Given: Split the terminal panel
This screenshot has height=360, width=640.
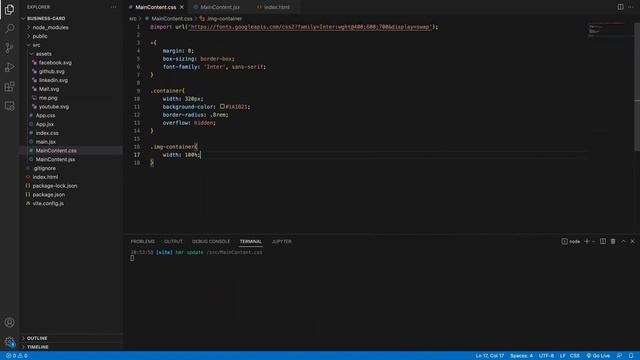Looking at the screenshot, I should tap(603, 242).
